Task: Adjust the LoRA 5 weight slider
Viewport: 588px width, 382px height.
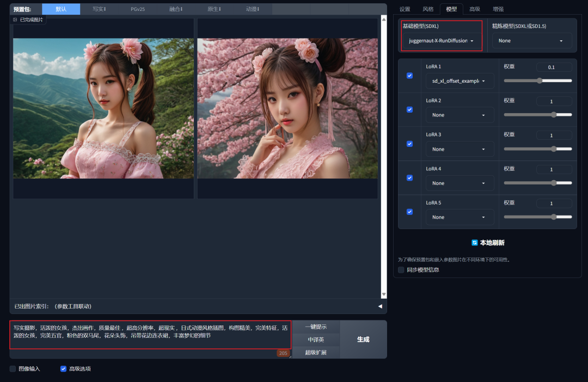Action: 538,217
